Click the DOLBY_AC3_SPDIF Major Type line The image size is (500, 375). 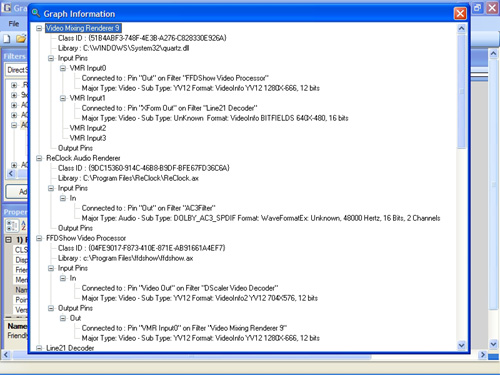pyautogui.click(x=261, y=218)
